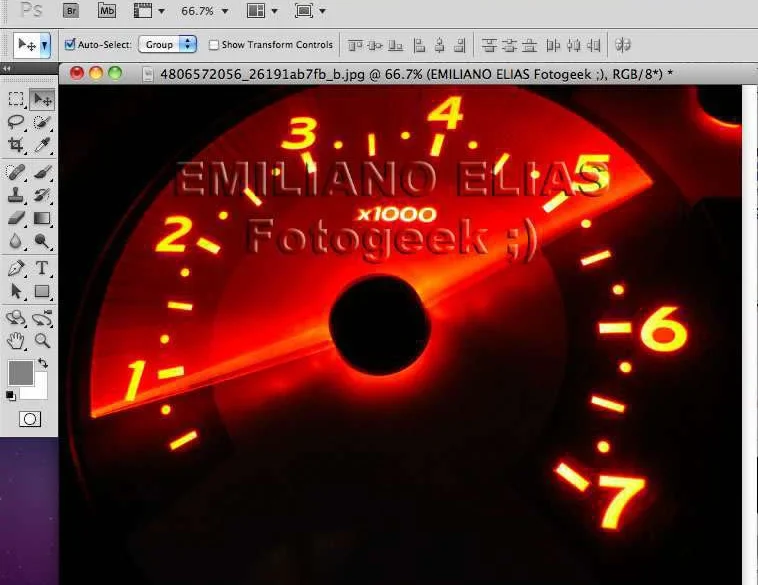
Task: Minimize the document with yellow button
Action: tap(96, 73)
